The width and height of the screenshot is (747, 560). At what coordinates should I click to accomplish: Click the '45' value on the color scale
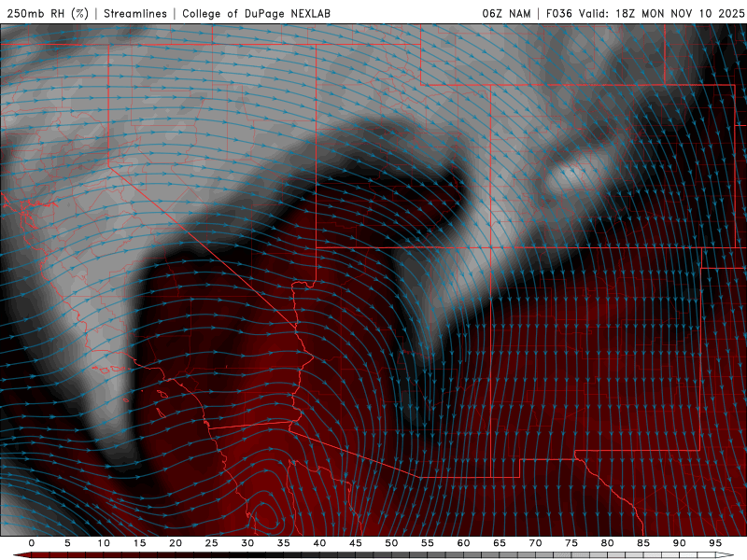(355, 543)
